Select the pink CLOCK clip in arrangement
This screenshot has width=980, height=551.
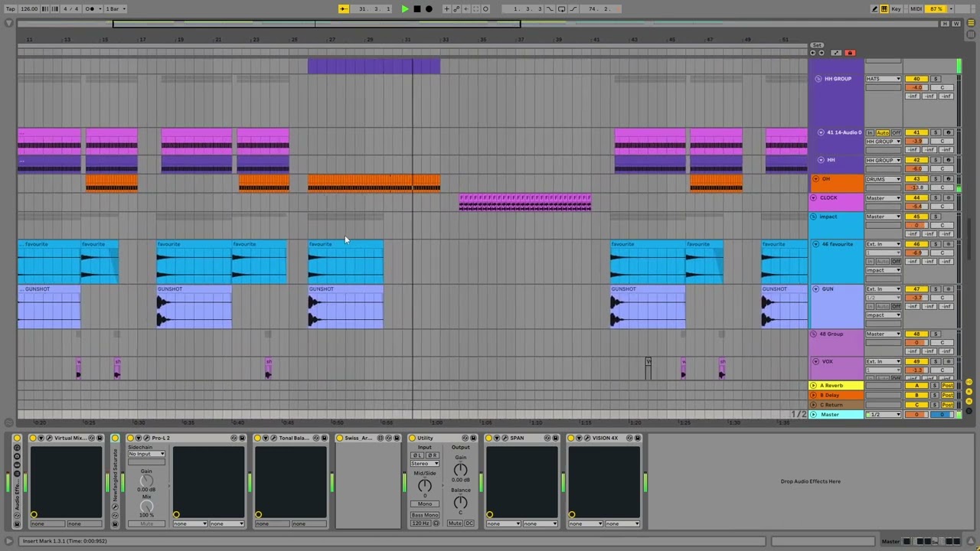pyautogui.click(x=525, y=202)
